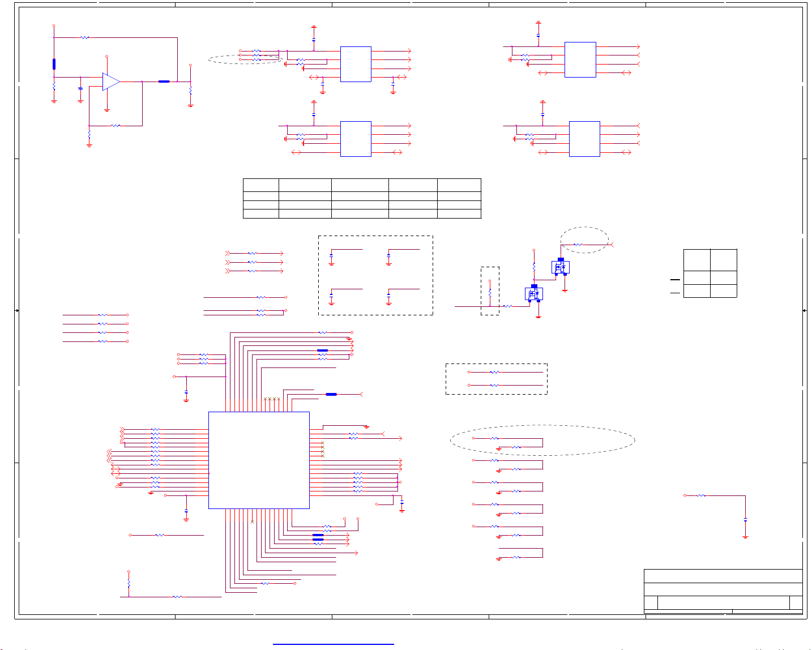This screenshot has height=650, width=812.
Task: Click the small two-column table on the right
Action: coord(710,273)
